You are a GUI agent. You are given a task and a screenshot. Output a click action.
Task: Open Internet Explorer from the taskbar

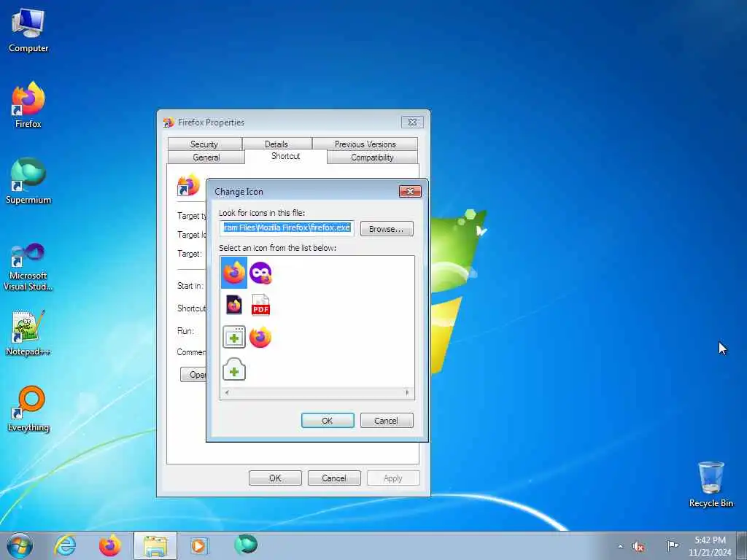coord(65,545)
